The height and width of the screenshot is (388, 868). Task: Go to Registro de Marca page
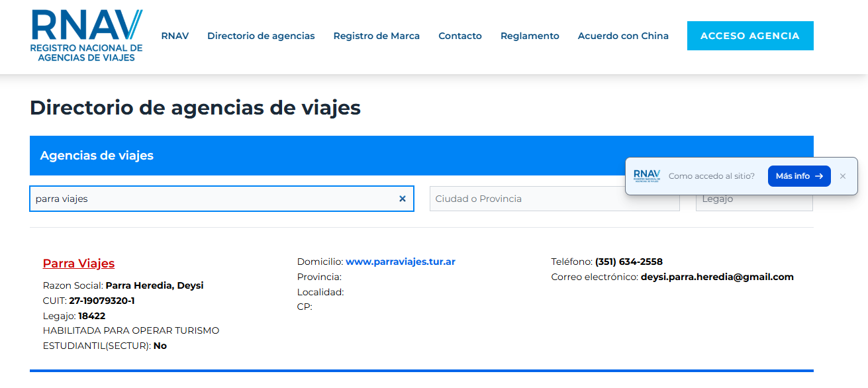click(x=377, y=36)
